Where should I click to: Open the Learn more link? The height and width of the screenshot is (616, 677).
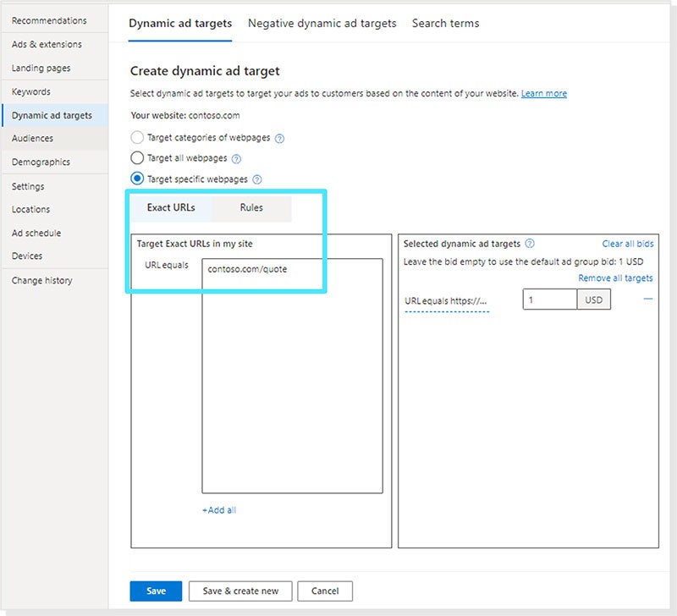click(544, 94)
